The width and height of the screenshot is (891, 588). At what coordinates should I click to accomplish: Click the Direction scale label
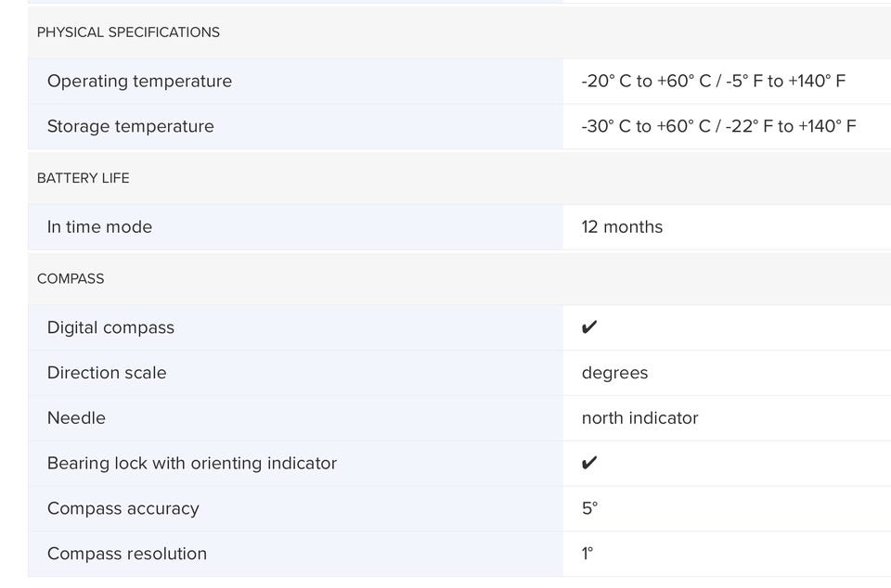click(107, 373)
